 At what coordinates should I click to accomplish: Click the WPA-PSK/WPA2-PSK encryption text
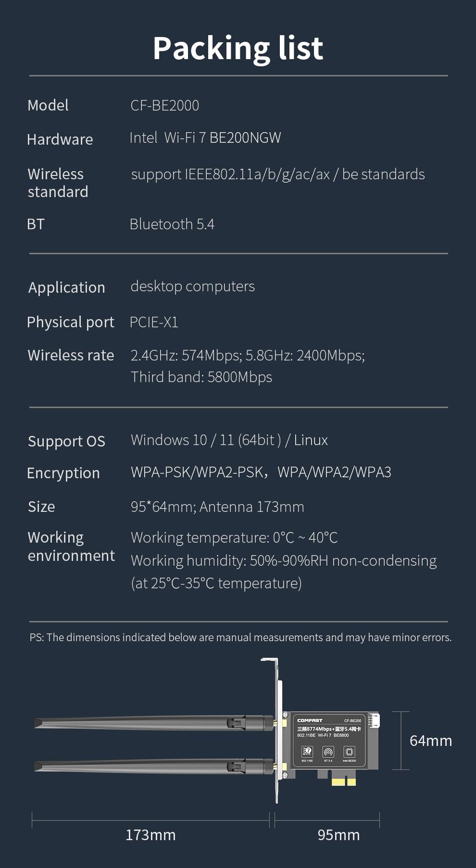coord(197,472)
